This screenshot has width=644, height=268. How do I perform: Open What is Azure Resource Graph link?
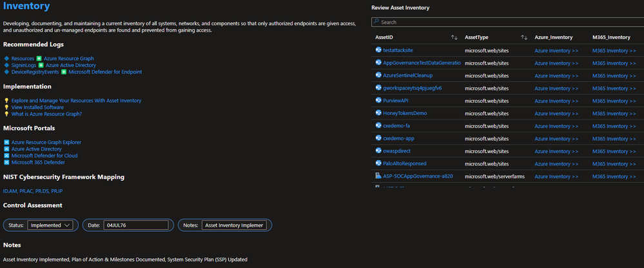coord(46,114)
